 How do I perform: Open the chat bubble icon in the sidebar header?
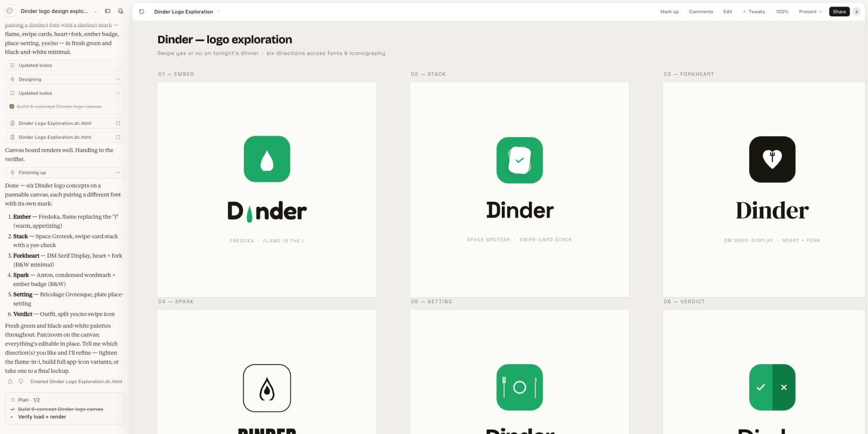tap(120, 11)
